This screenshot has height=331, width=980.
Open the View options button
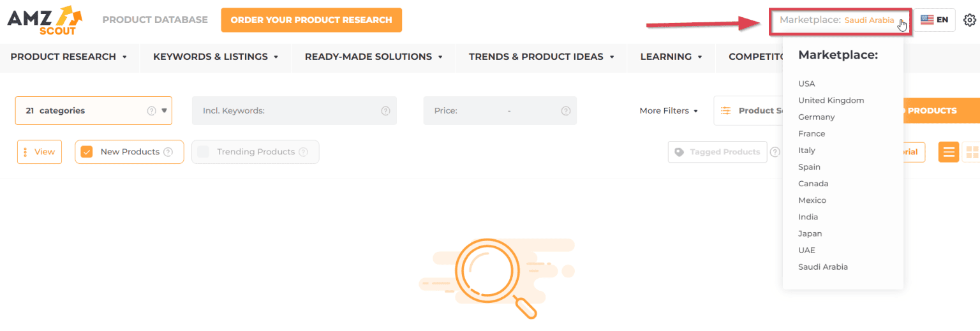tap(40, 152)
